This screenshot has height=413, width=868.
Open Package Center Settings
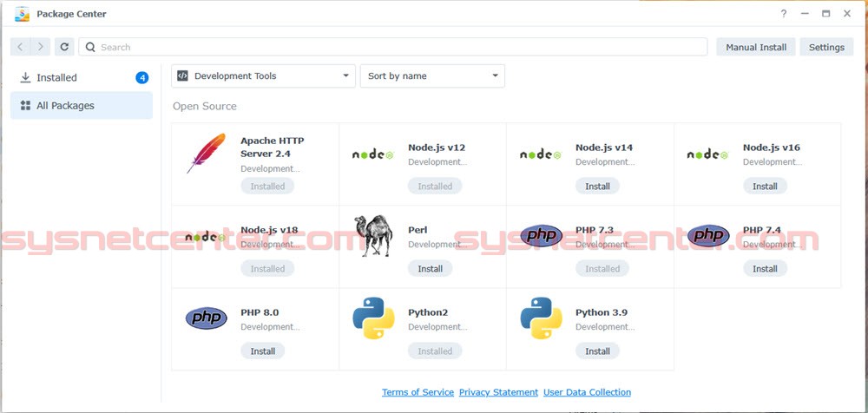826,47
